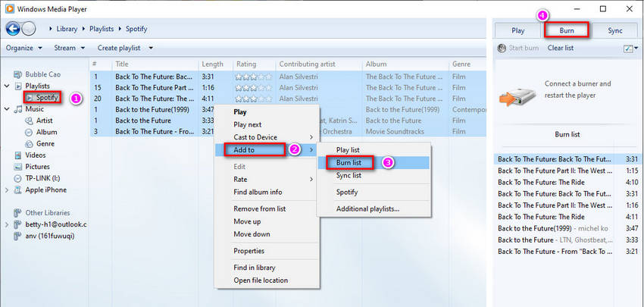The height and width of the screenshot is (307, 644).
Task: Click Clear list button
Action: point(560,48)
